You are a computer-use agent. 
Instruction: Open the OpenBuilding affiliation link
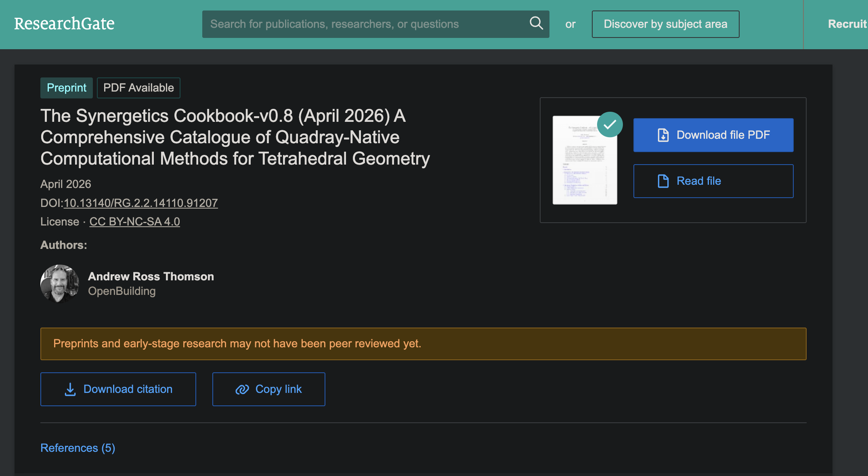[122, 291]
